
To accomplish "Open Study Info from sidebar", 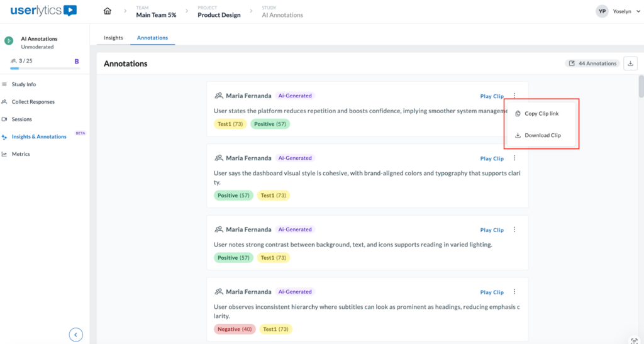I will click(x=23, y=84).
